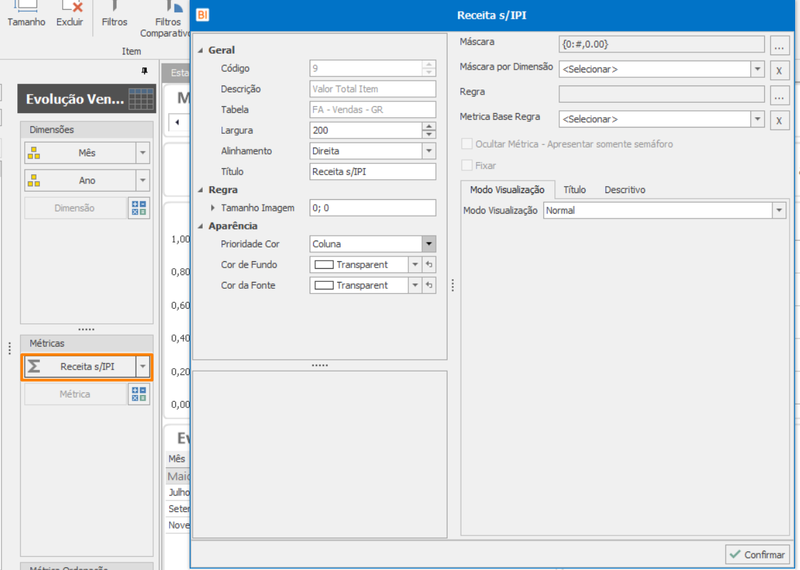This screenshot has width=800, height=570.
Task: Click the Cor de Fundo Transparent swatch
Action: click(x=324, y=265)
